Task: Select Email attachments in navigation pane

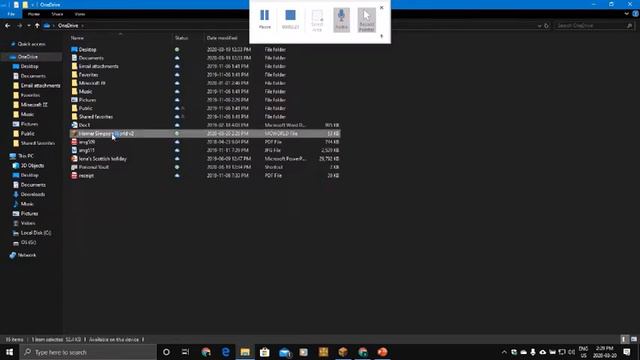Action: click(x=40, y=86)
